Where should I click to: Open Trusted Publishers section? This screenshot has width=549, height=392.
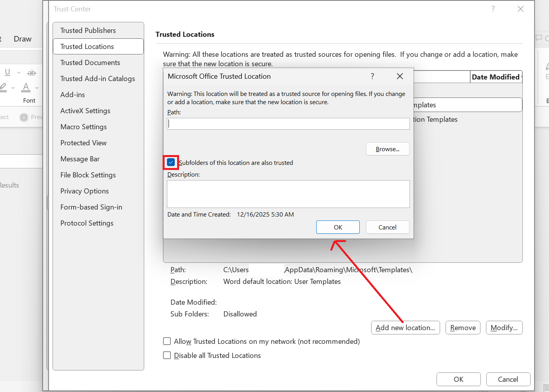(x=98, y=31)
